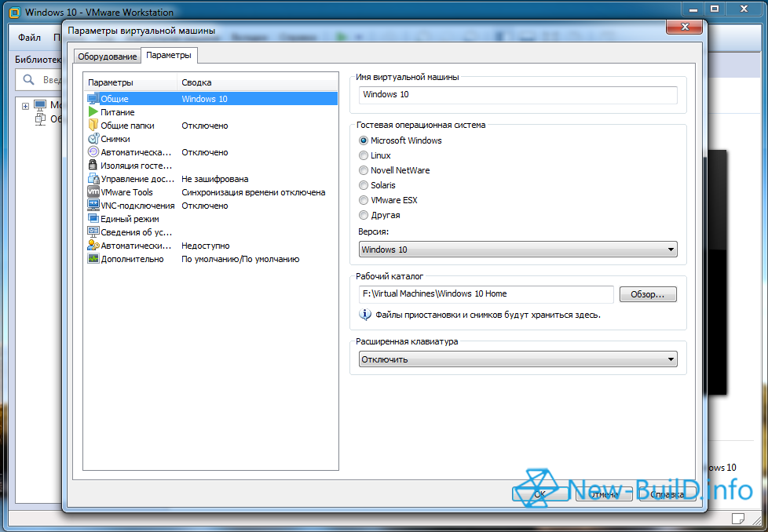Click Синхронизация времени отключена summary text
Screen dimensions: 768x532
[x=253, y=192]
